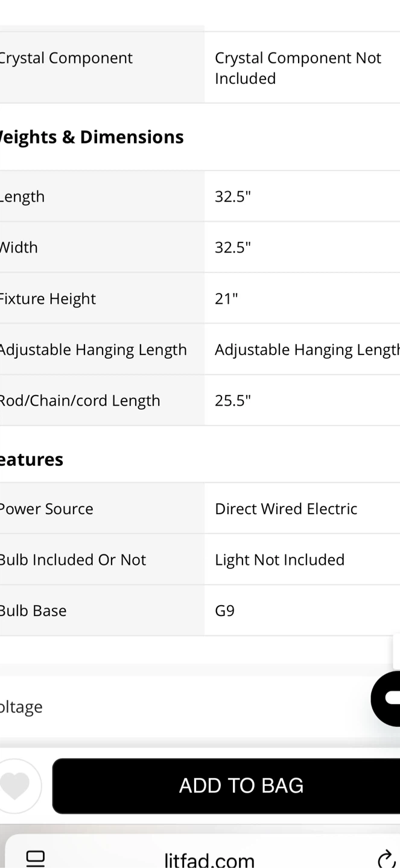Click the Bulb Included Or Not label
Viewport: 400px width, 868px height.
(x=72, y=559)
